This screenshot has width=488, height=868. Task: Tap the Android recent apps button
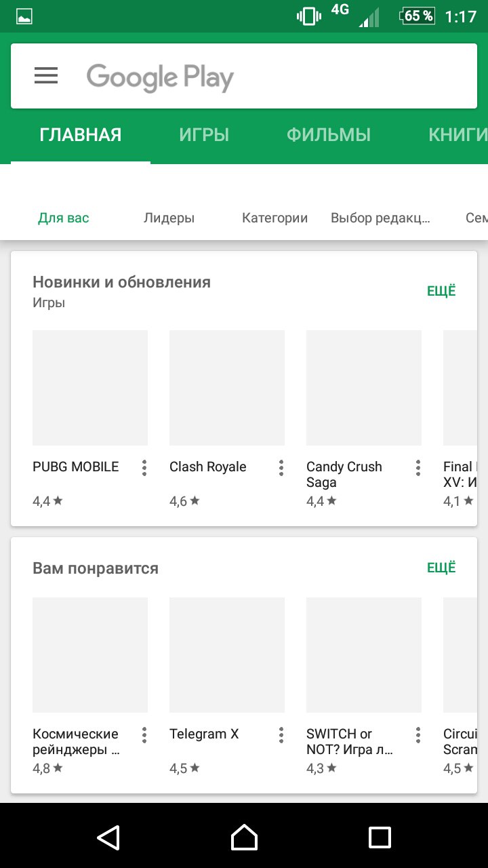(x=380, y=837)
